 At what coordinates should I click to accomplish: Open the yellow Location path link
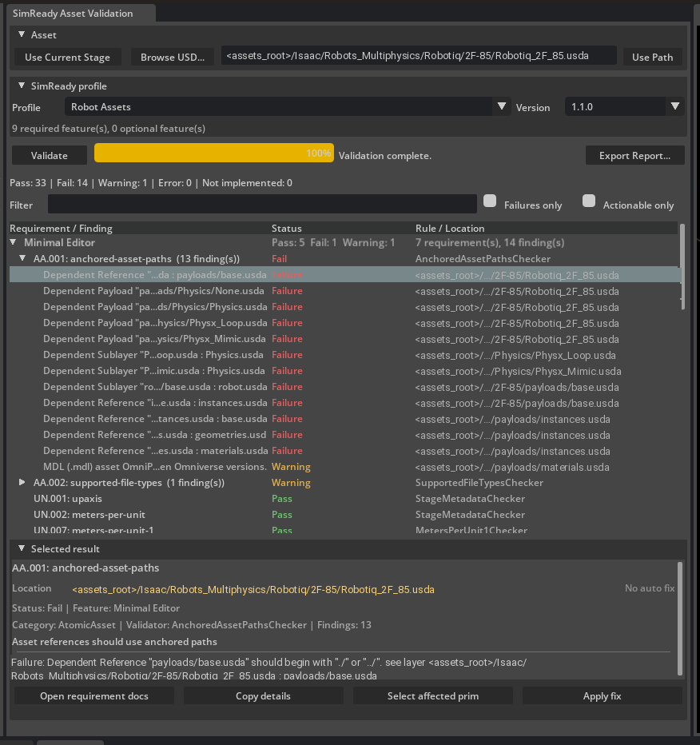point(253,589)
